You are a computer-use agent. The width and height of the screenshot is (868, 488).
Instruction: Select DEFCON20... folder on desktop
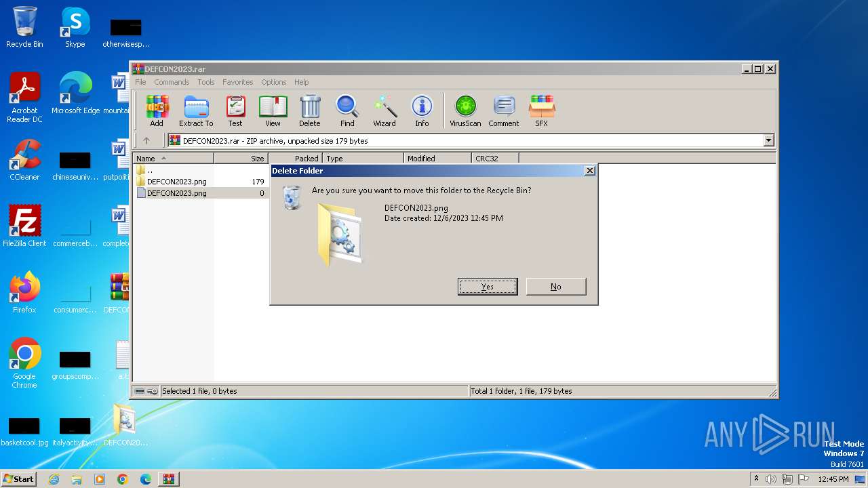(125, 426)
